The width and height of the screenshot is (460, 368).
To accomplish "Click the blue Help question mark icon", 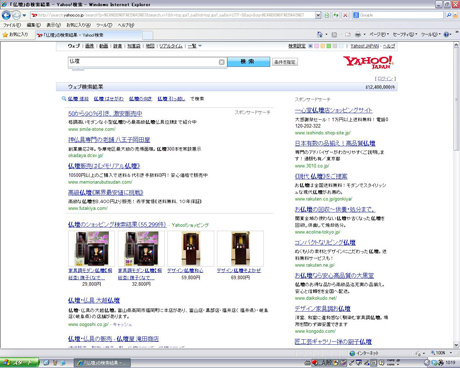I will pos(447,34).
